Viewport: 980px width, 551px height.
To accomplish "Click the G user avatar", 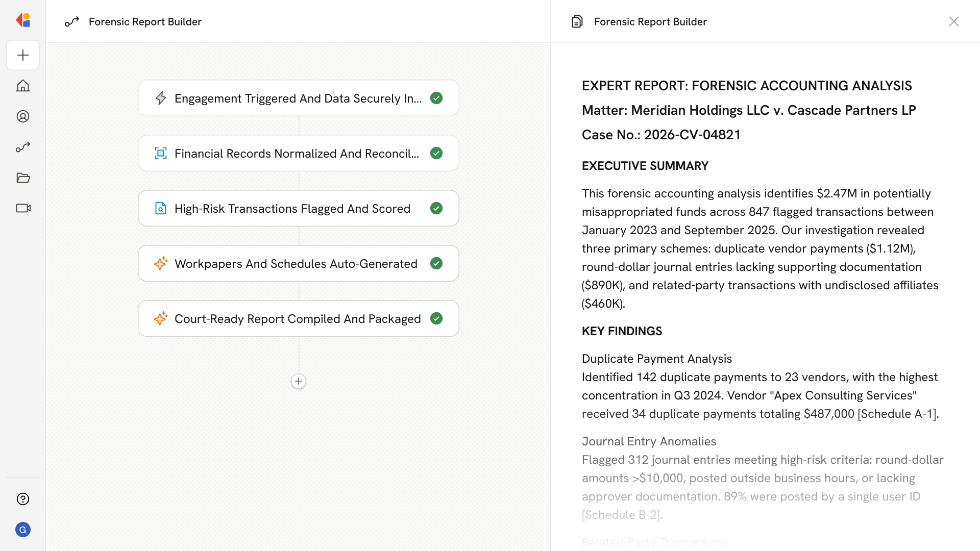I will tap(23, 530).
